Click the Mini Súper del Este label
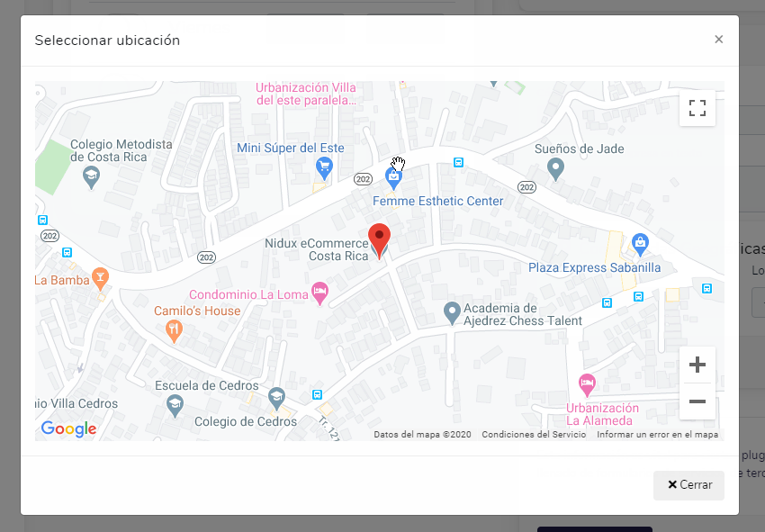 pos(291,148)
